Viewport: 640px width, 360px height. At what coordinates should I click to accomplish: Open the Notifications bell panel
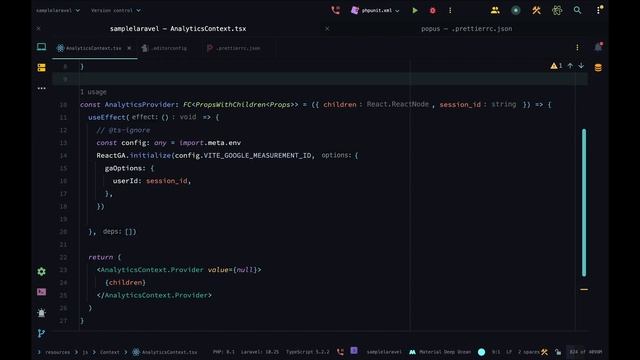[x=598, y=47]
